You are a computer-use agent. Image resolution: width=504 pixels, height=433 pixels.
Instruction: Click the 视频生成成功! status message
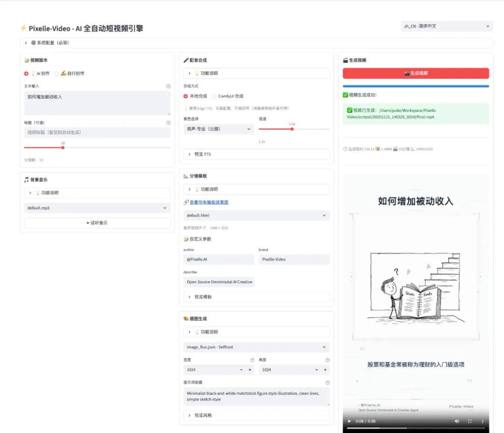tap(360, 95)
